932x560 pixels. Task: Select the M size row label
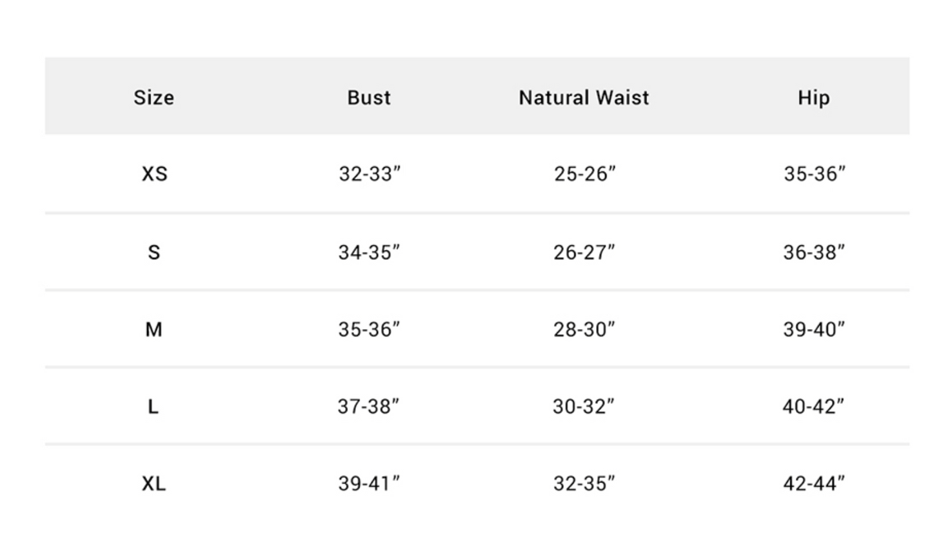click(154, 329)
